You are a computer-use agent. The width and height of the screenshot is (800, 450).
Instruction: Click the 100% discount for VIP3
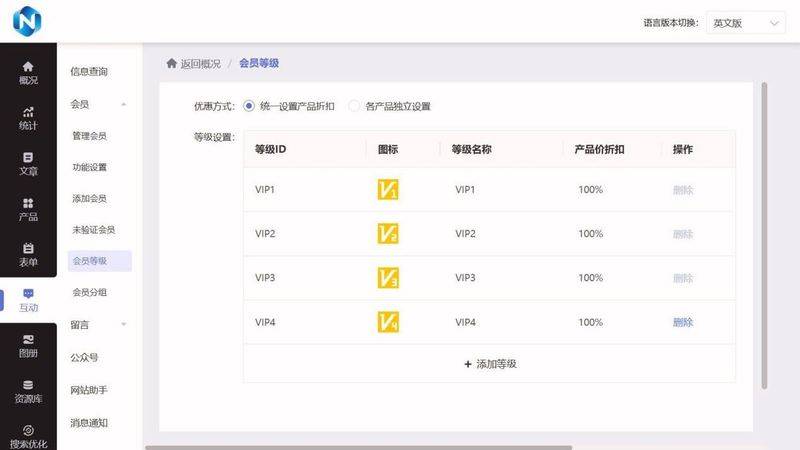click(x=590, y=278)
